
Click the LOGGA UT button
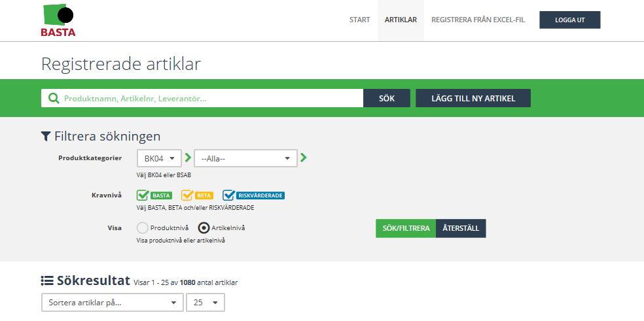coord(569,20)
